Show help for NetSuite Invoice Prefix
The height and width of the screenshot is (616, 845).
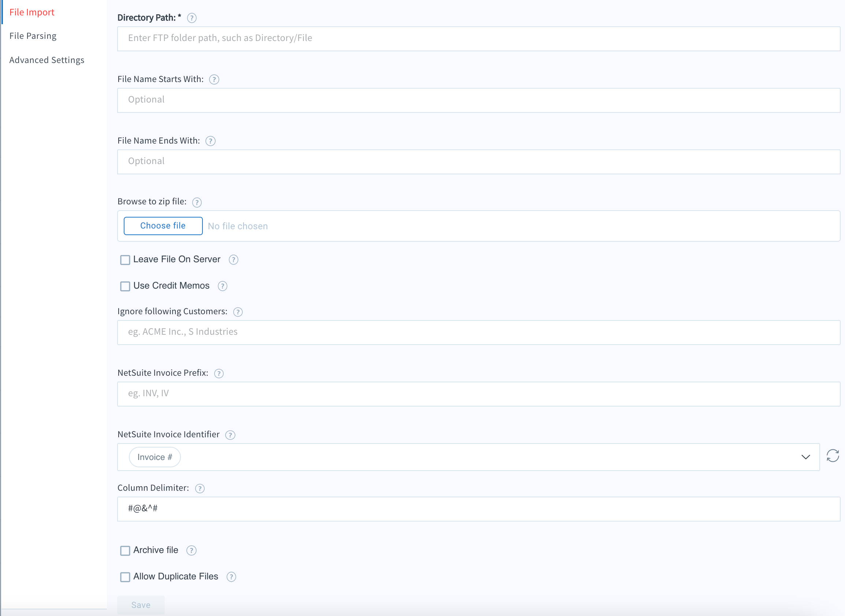pos(219,373)
